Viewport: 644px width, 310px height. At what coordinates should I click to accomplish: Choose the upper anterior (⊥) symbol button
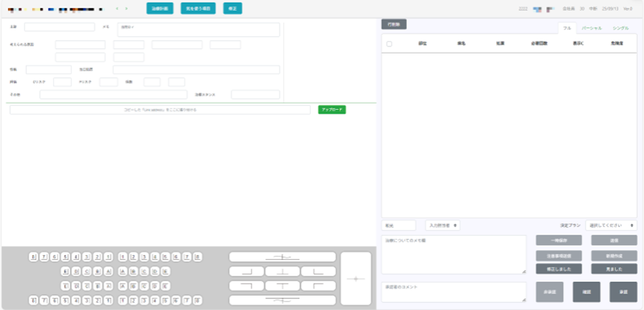[282, 271]
